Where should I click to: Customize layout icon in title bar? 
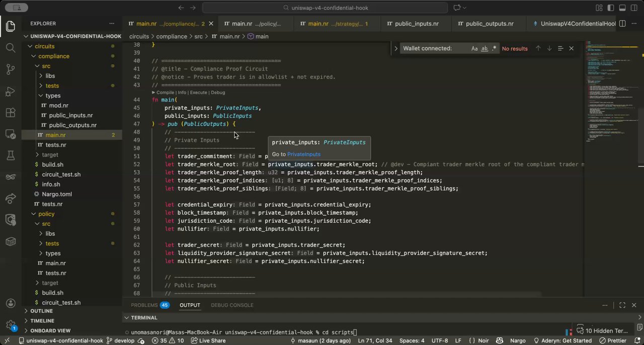tap(599, 8)
